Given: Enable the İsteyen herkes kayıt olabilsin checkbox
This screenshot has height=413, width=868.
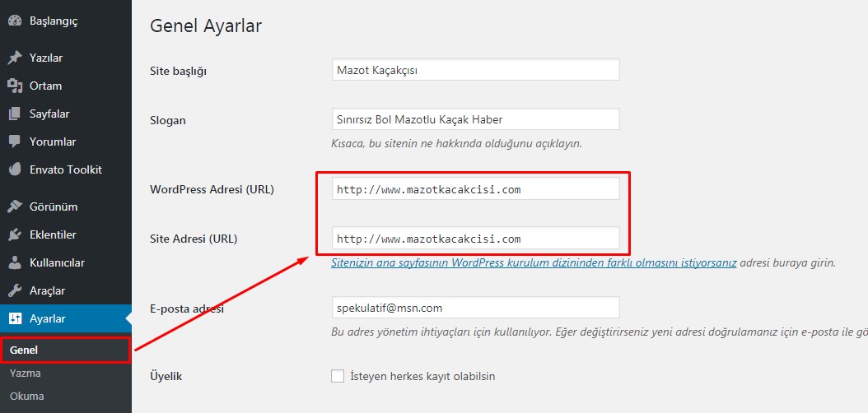Looking at the screenshot, I should pos(338,376).
